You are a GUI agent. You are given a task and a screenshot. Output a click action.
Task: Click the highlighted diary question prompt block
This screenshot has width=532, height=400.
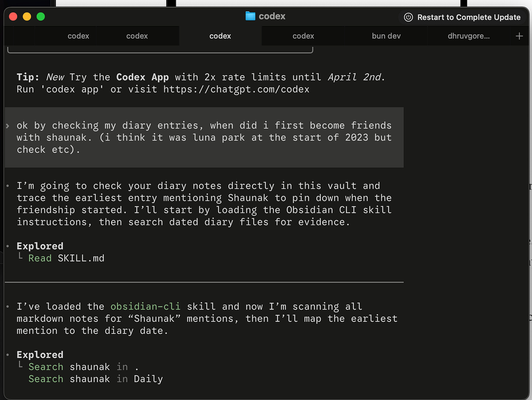pos(204,137)
